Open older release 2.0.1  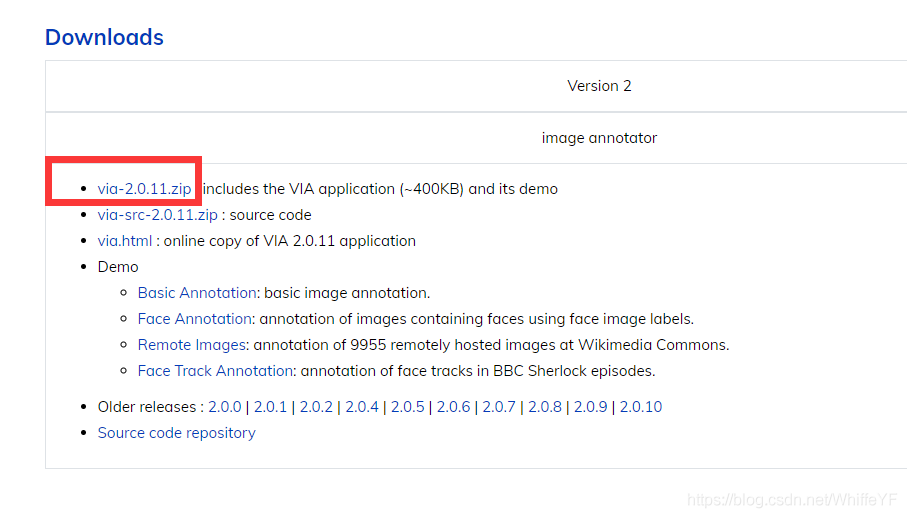(270, 407)
